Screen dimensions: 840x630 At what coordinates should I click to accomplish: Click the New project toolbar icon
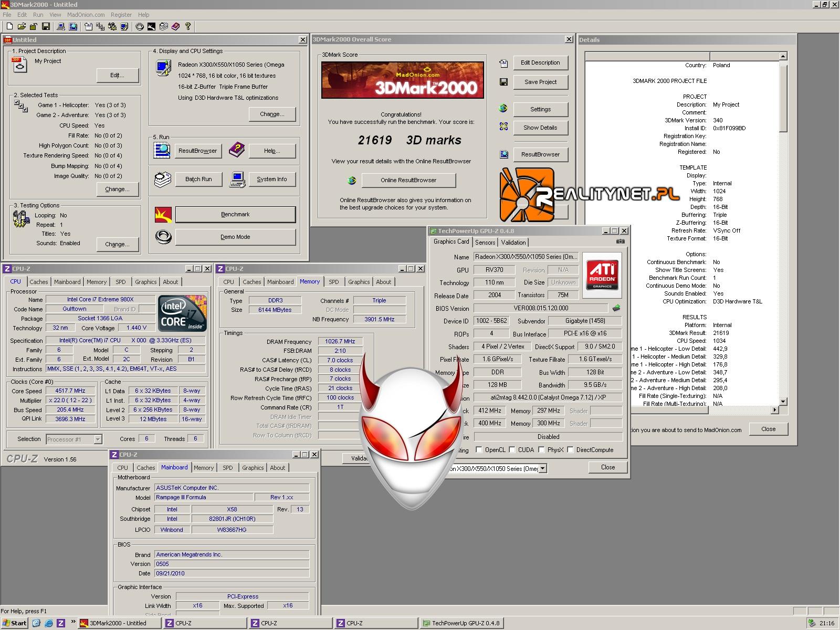tap(9, 26)
